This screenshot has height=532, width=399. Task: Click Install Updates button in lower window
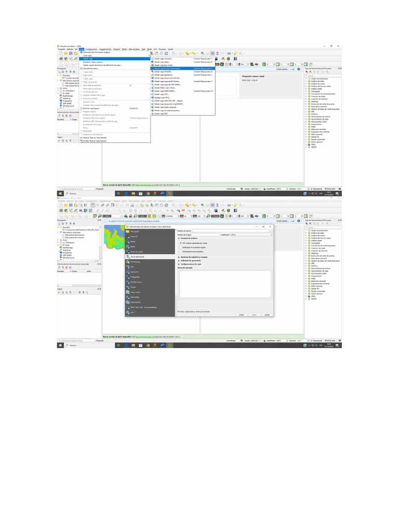pos(282,221)
